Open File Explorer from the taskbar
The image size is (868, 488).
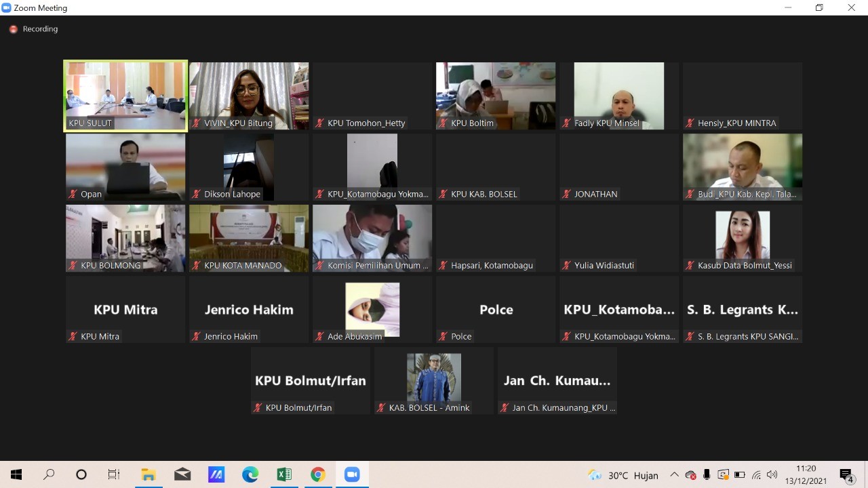[x=149, y=474]
